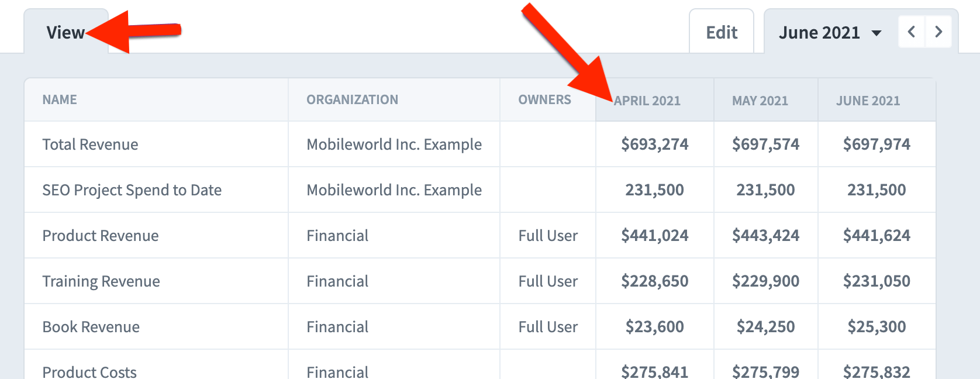The image size is (980, 379).
Task: Open the Training Revenue measure
Action: (x=101, y=281)
